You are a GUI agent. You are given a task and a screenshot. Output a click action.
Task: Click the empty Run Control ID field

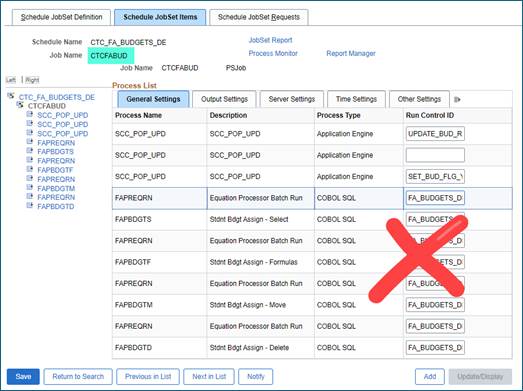point(435,155)
